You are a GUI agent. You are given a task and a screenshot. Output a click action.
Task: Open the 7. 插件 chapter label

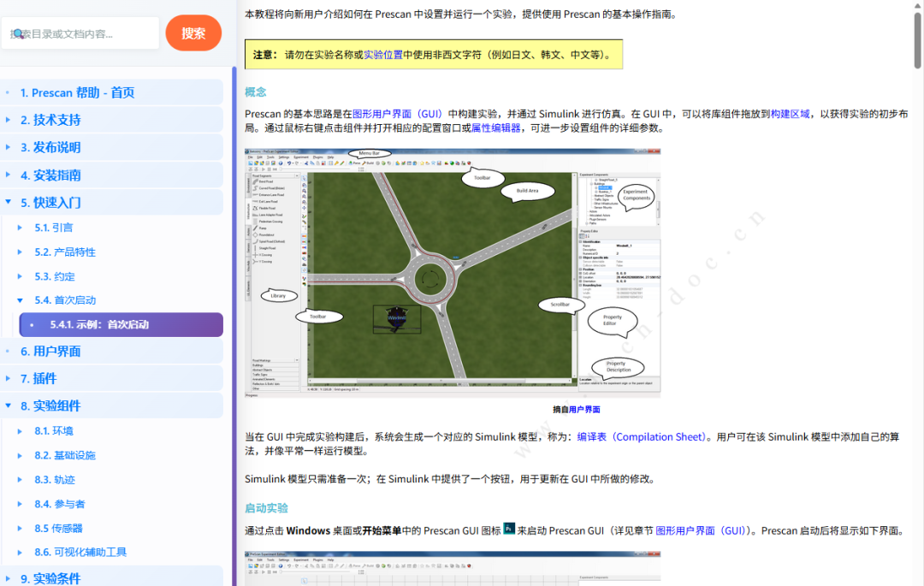tap(38, 379)
